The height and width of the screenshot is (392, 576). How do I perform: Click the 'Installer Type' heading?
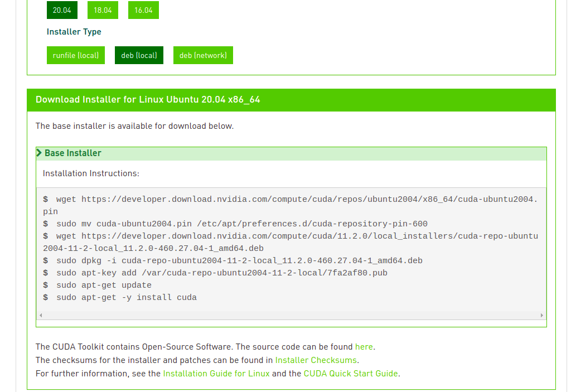(74, 32)
